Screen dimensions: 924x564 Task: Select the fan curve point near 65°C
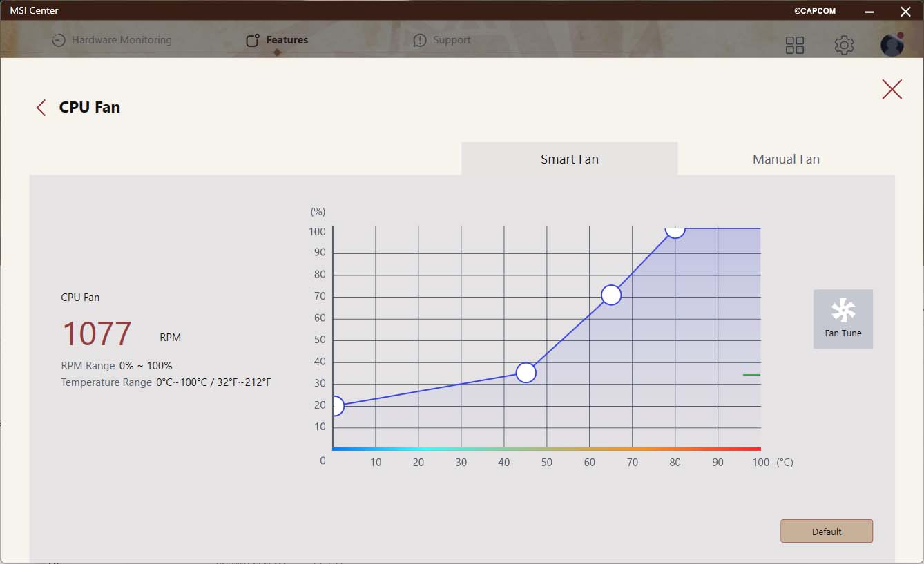point(611,295)
